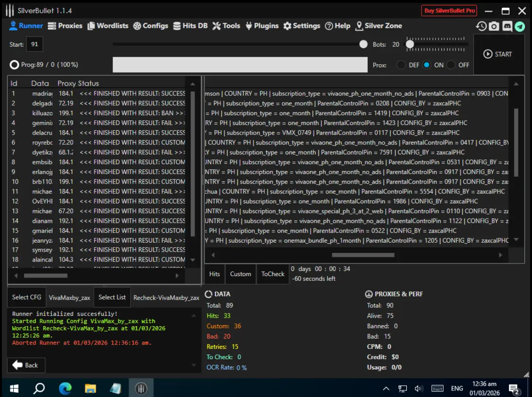Open the Telegram icon link
532x397 pixels.
click(x=520, y=26)
